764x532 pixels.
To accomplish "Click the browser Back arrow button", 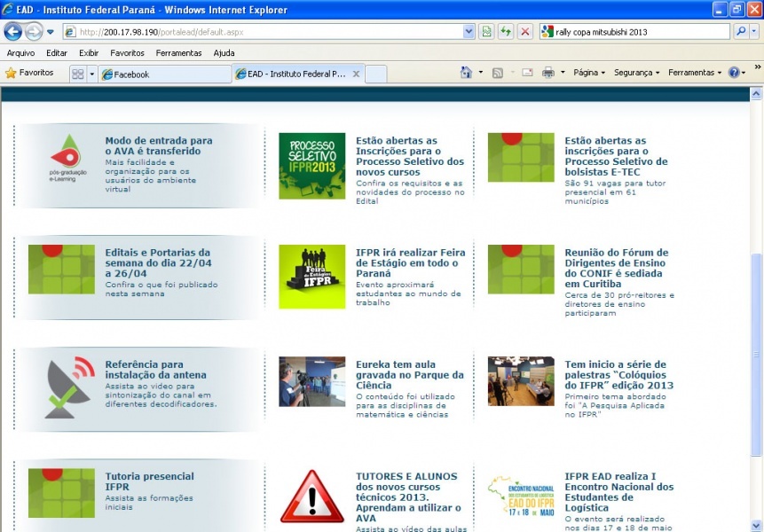I will [13, 32].
